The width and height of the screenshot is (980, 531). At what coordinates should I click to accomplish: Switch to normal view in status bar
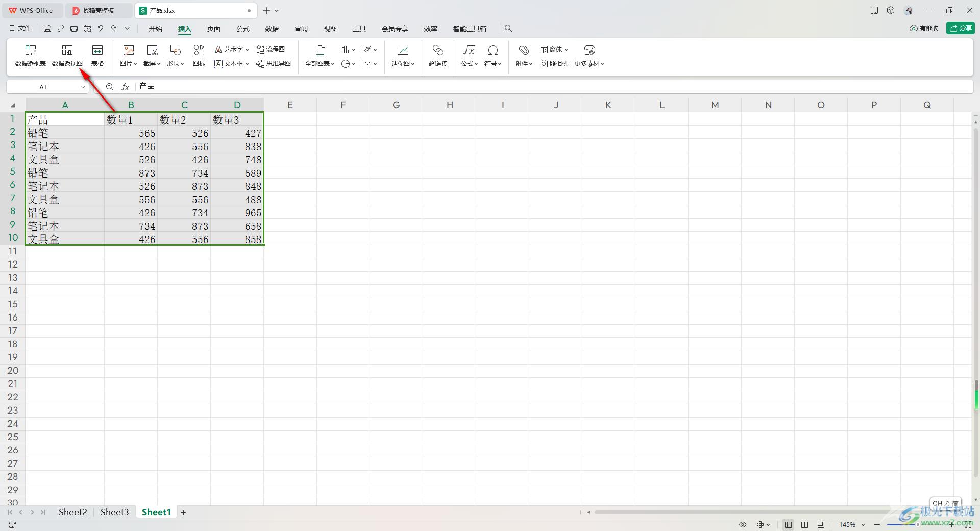coord(789,525)
